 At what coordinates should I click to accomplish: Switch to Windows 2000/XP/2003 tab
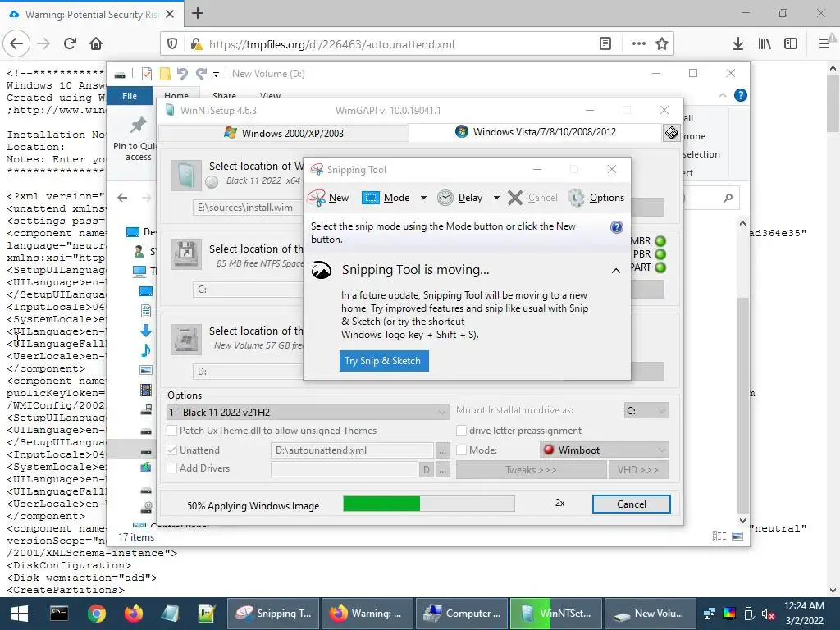[x=284, y=134]
